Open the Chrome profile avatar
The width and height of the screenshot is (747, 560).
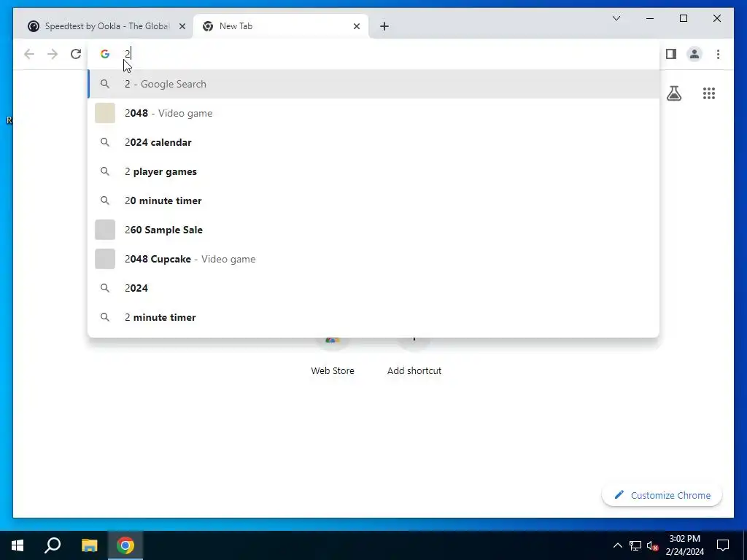point(694,54)
